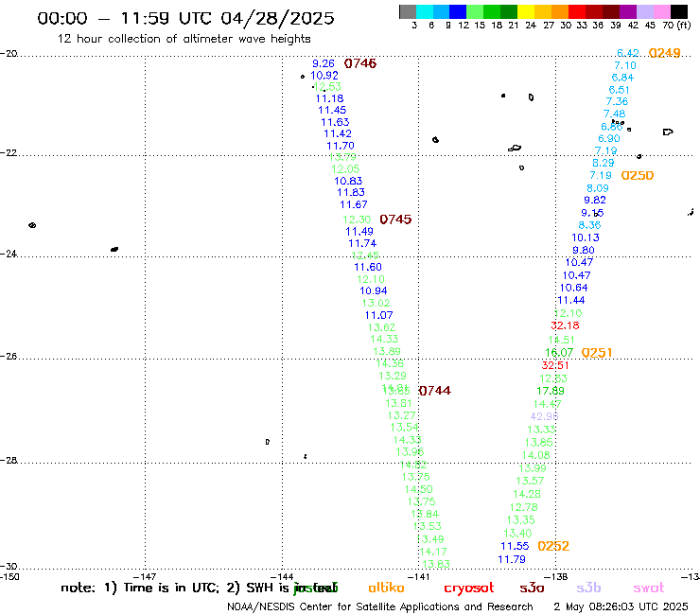Click the s3a satellite legend label
700x615 pixels.
pos(532,588)
